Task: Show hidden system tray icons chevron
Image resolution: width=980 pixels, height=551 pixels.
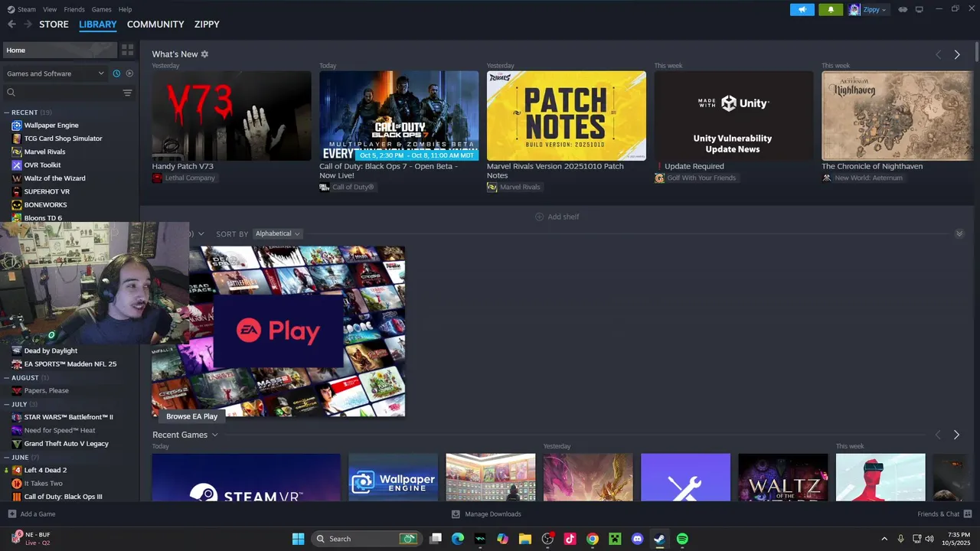Action: click(x=884, y=539)
